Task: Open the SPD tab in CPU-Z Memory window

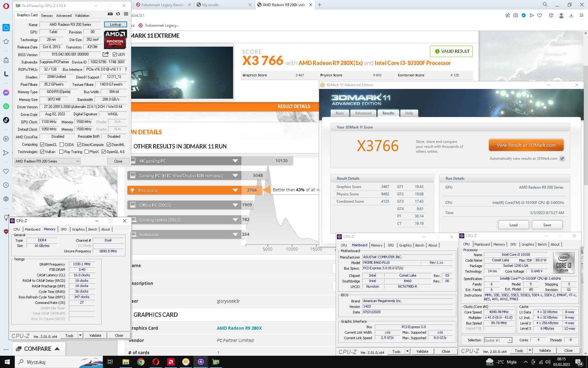Action: click(63, 229)
